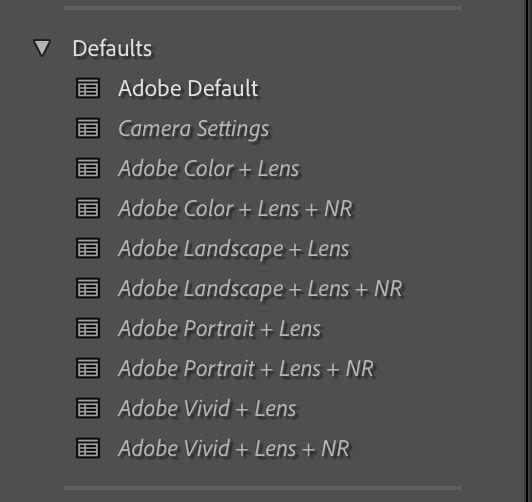Viewport: 532px width, 502px height.
Task: Click the Defaults group heading
Action: point(112,48)
